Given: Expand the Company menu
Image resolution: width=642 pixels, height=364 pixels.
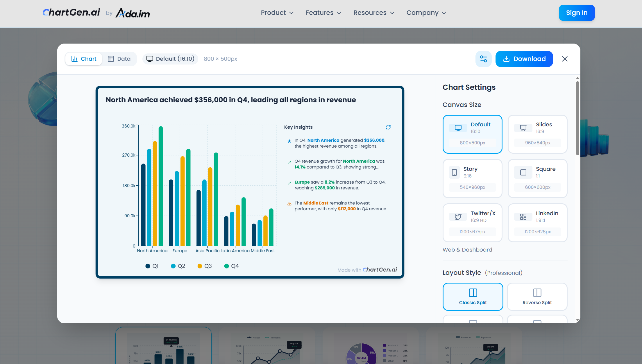Looking at the screenshot, I should click(426, 13).
